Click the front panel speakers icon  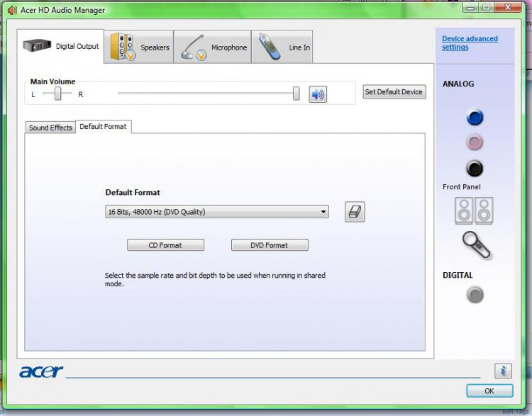(x=474, y=210)
